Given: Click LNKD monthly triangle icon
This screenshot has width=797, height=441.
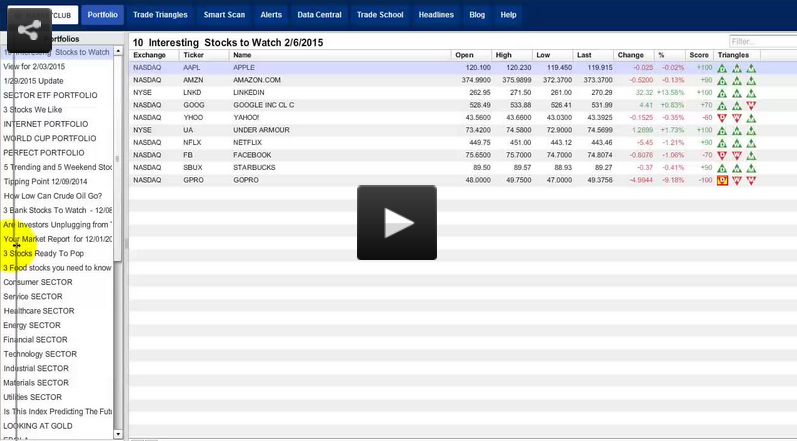Looking at the screenshot, I should click(x=722, y=93).
